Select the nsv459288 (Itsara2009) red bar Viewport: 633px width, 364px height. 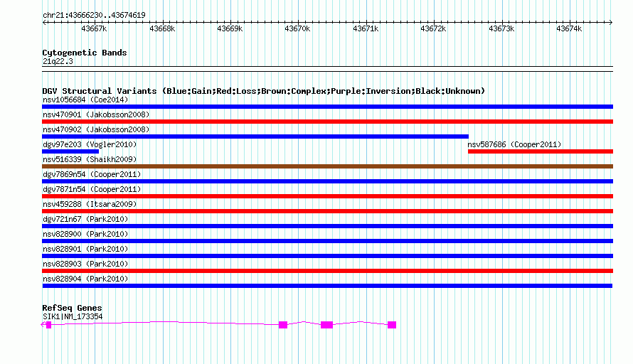click(x=327, y=211)
